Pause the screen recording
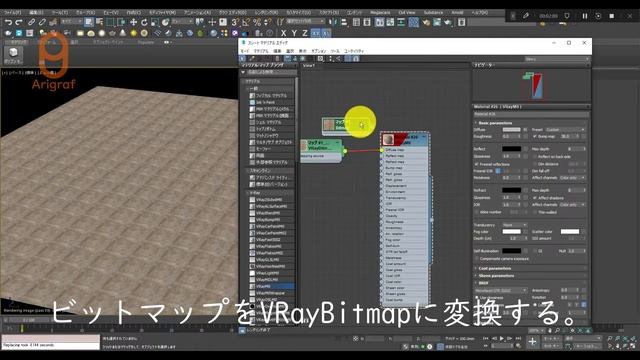 click(x=584, y=16)
